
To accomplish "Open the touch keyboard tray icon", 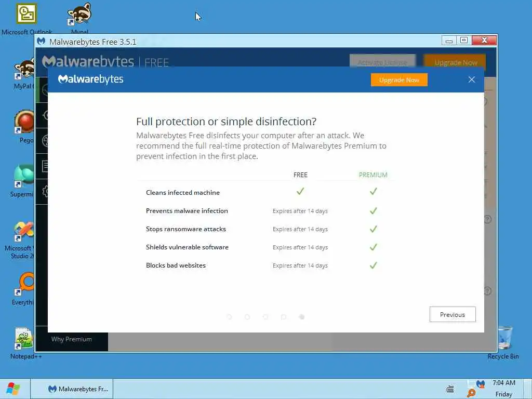I will (x=450, y=389).
